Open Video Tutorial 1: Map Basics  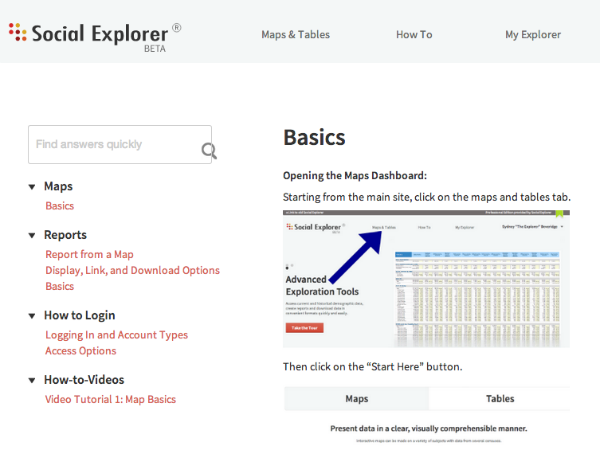(111, 399)
